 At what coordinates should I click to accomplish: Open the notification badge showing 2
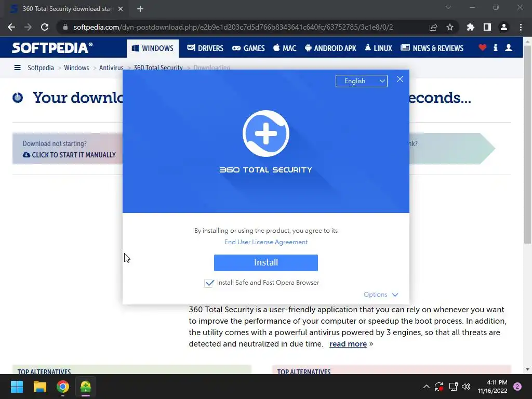point(517,387)
